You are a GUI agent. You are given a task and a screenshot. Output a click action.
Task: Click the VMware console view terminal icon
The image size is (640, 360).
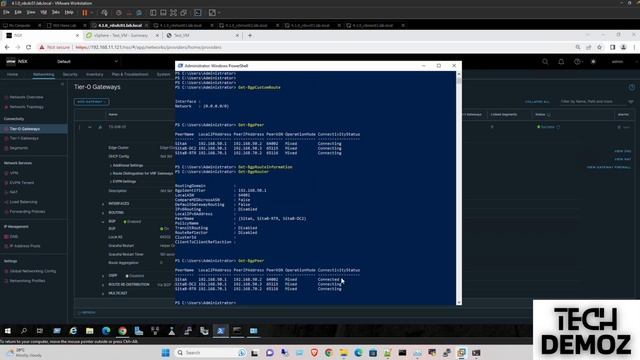(x=198, y=13)
